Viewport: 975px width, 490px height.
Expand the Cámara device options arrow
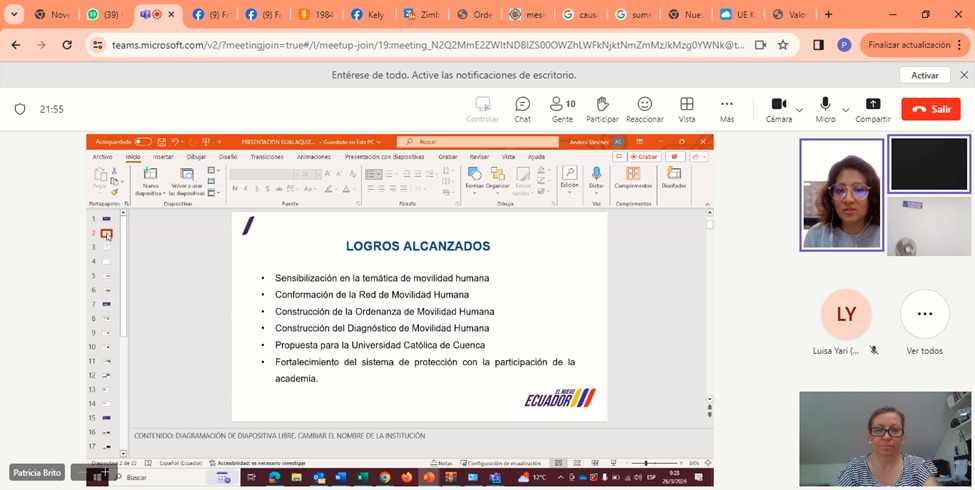799,110
